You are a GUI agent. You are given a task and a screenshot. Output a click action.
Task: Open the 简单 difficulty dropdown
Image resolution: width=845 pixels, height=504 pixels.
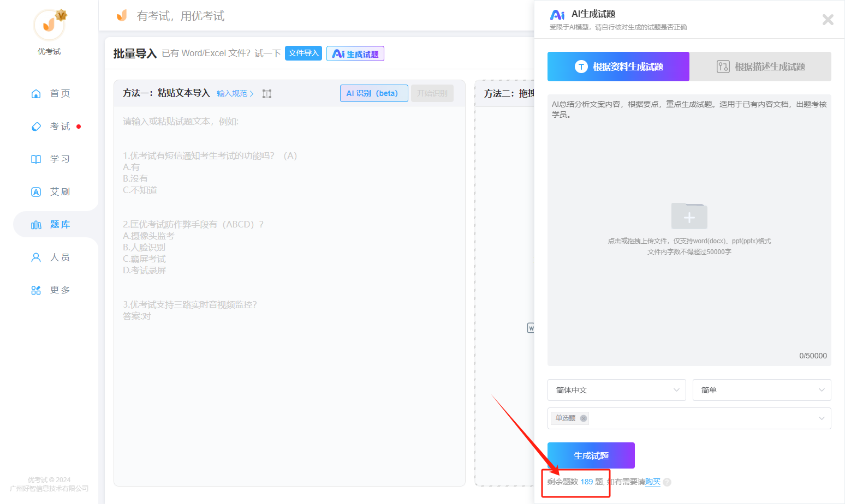pos(762,390)
